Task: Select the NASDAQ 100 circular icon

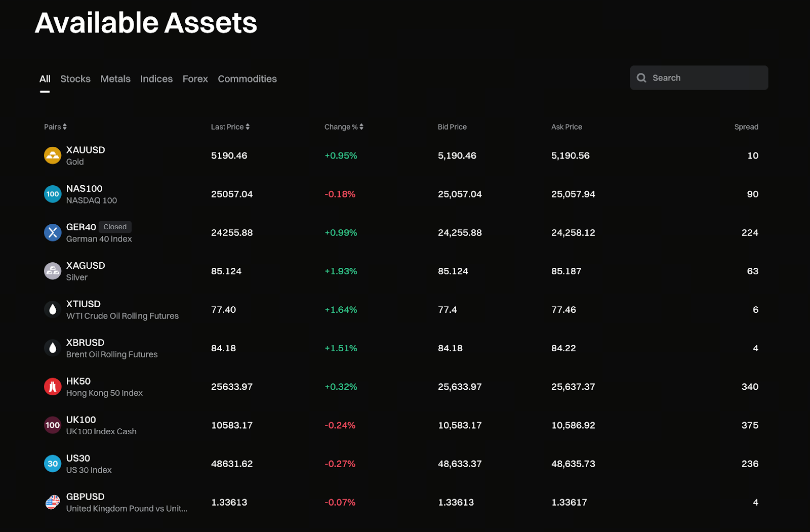Action: click(52, 194)
